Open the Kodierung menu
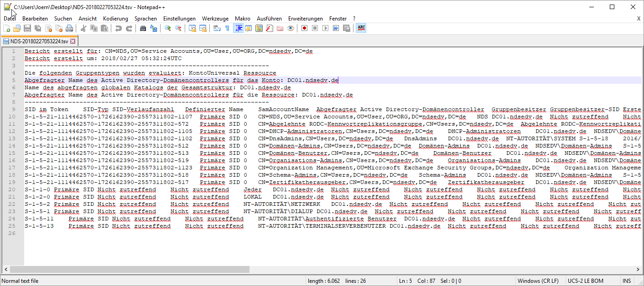This screenshot has width=644, height=286. pyautogui.click(x=115, y=19)
